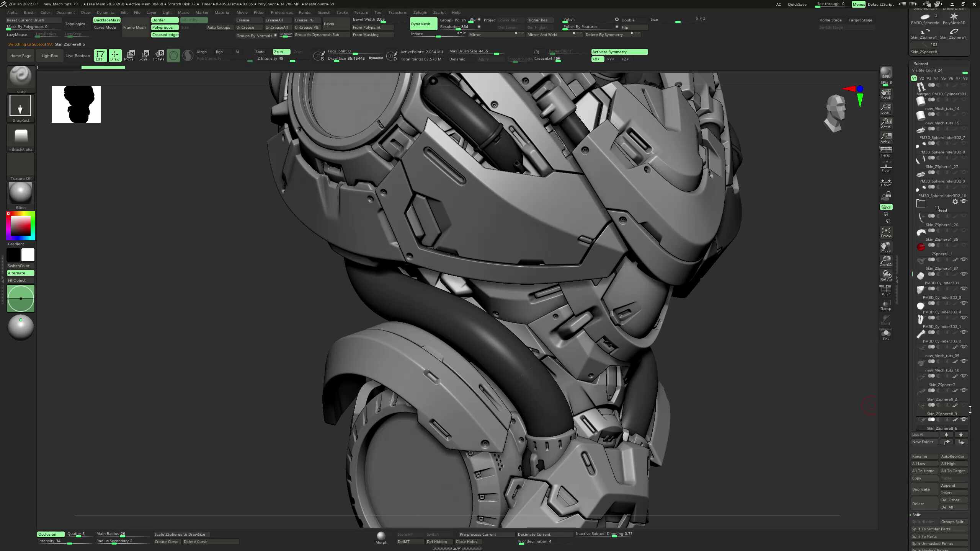This screenshot has width=980, height=551.
Task: Switch to V2 visibility set tab
Action: [921, 78]
